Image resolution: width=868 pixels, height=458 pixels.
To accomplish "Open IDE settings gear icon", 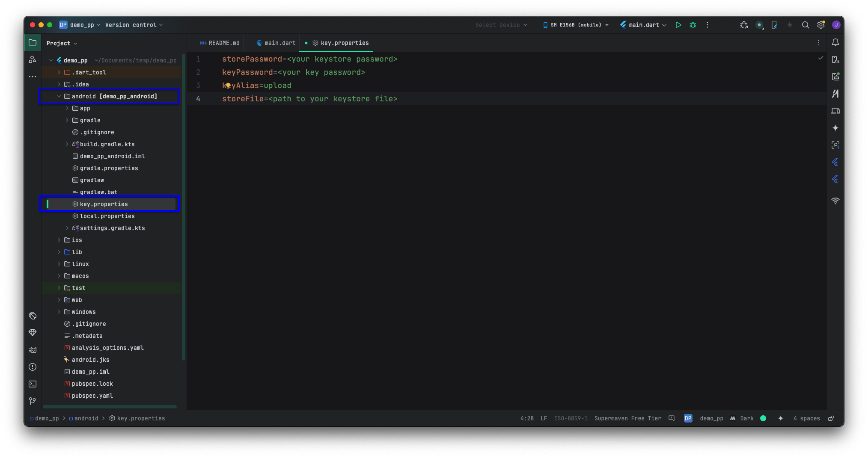I will 821,25.
